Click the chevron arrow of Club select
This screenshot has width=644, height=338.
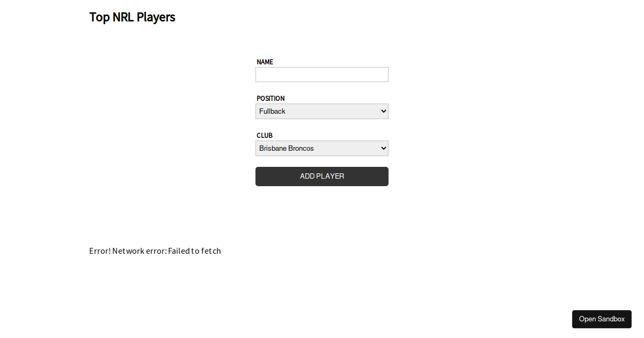[x=383, y=148]
